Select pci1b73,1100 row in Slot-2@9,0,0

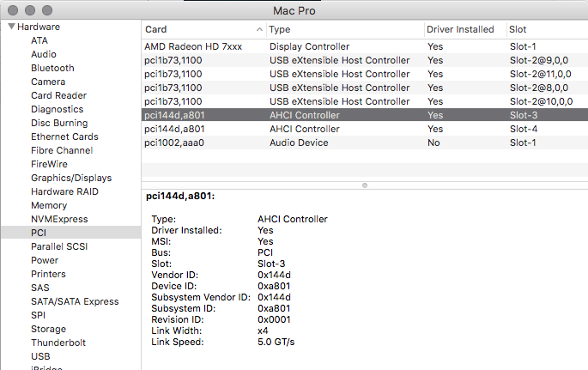pos(365,60)
